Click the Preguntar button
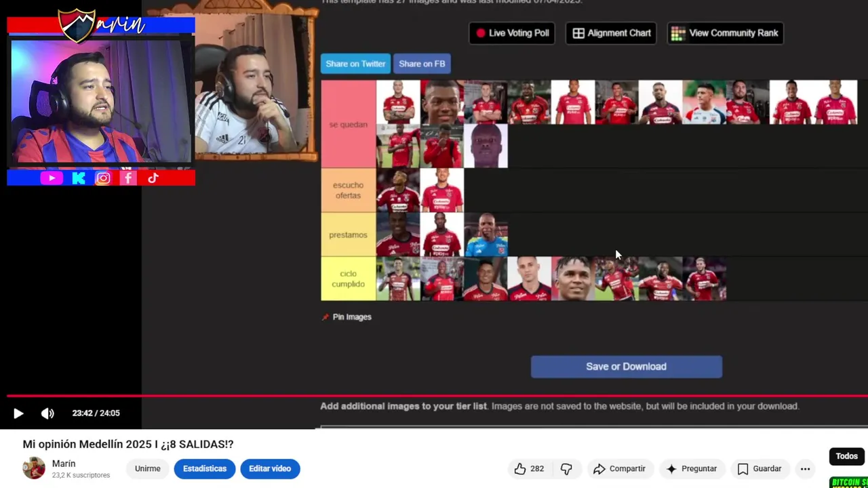868x488 pixels. 691,469
